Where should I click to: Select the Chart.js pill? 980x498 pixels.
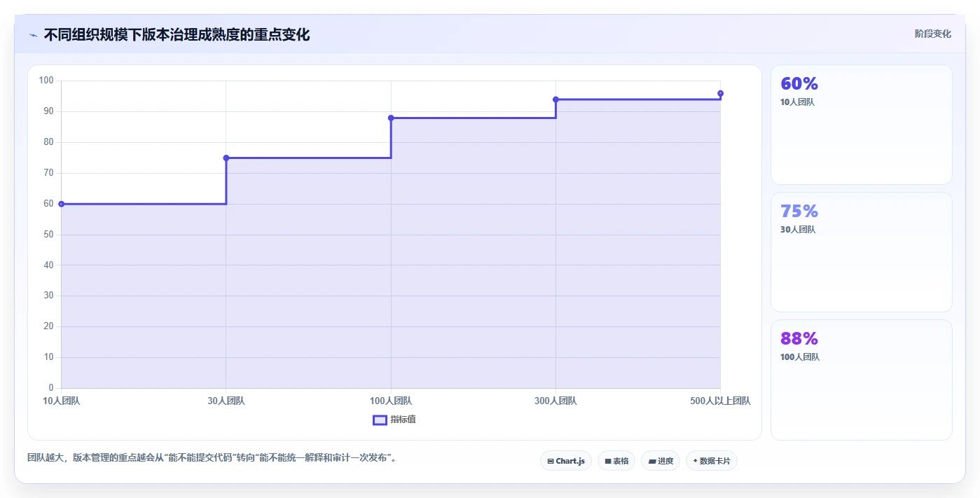coord(566,461)
